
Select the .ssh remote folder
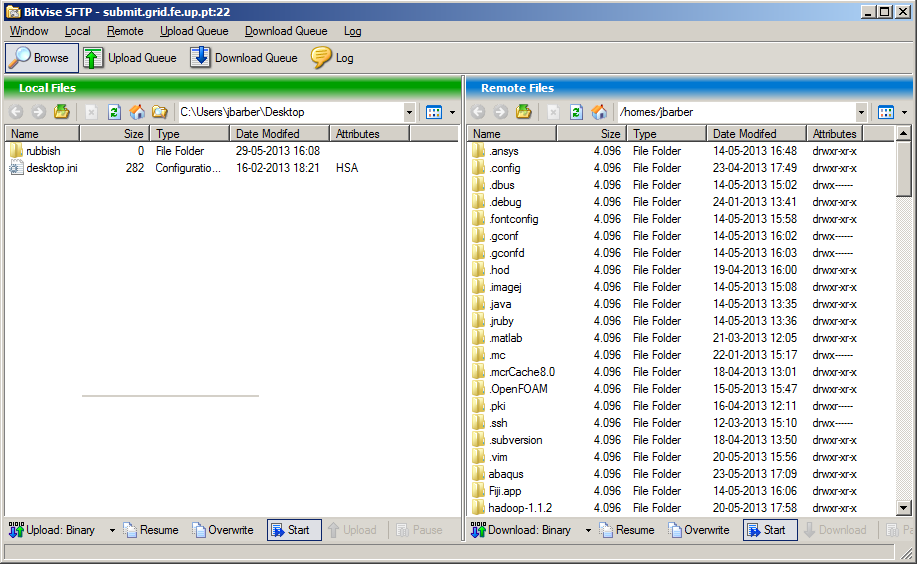point(499,423)
